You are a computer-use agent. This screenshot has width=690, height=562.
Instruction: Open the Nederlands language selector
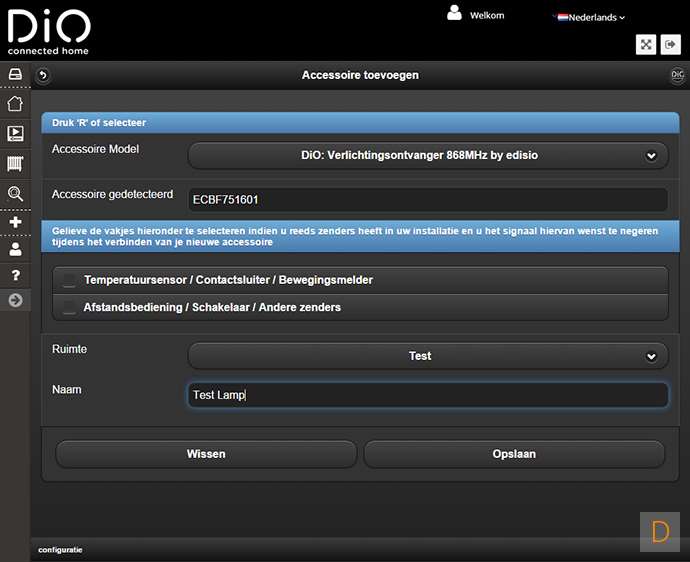pyautogui.click(x=590, y=17)
